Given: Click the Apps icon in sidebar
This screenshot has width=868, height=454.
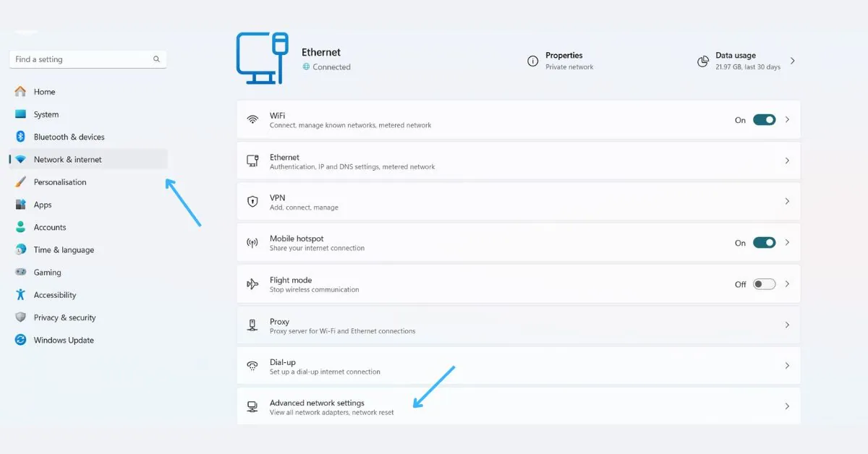Looking at the screenshot, I should pyautogui.click(x=20, y=205).
